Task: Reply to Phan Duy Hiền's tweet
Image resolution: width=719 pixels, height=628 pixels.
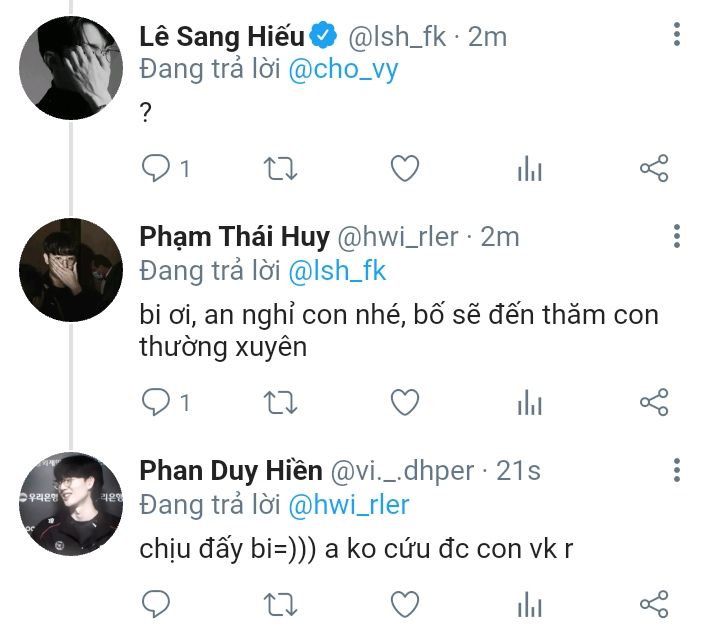Action: [156, 603]
